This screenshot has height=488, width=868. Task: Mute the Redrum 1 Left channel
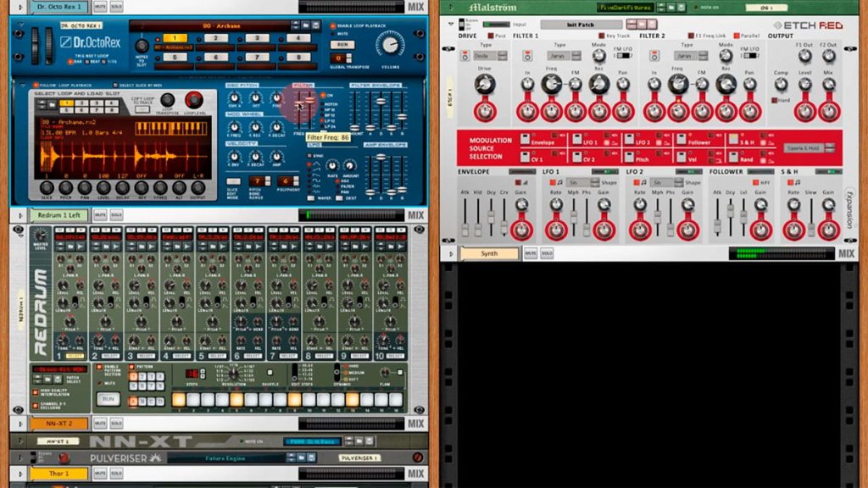pyautogui.click(x=100, y=214)
